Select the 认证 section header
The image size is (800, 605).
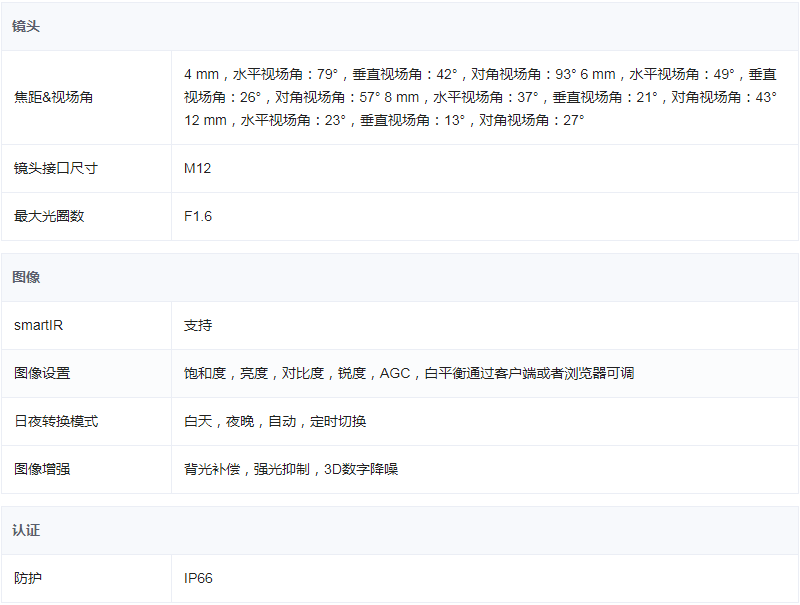coord(26,531)
